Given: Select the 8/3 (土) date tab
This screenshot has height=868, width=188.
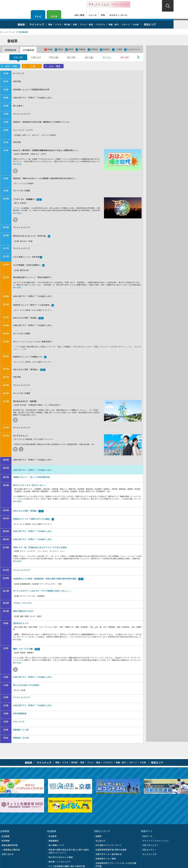Looking at the screenshot, I should pos(107,58).
